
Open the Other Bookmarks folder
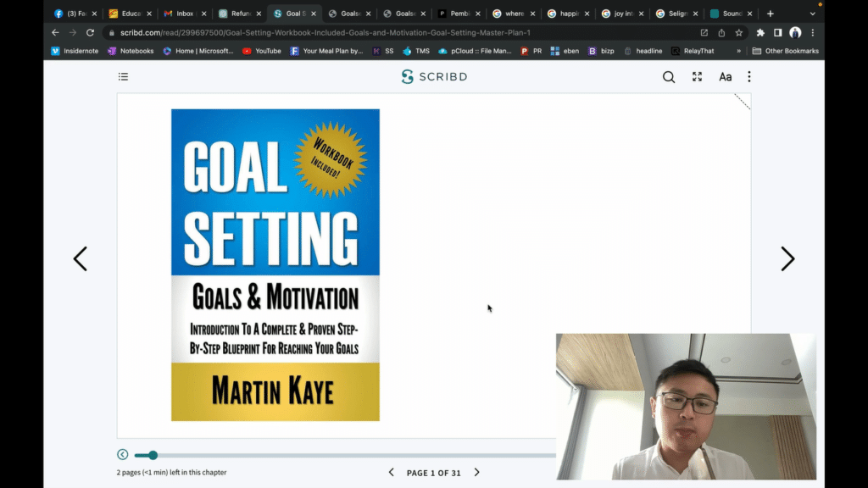tap(786, 51)
